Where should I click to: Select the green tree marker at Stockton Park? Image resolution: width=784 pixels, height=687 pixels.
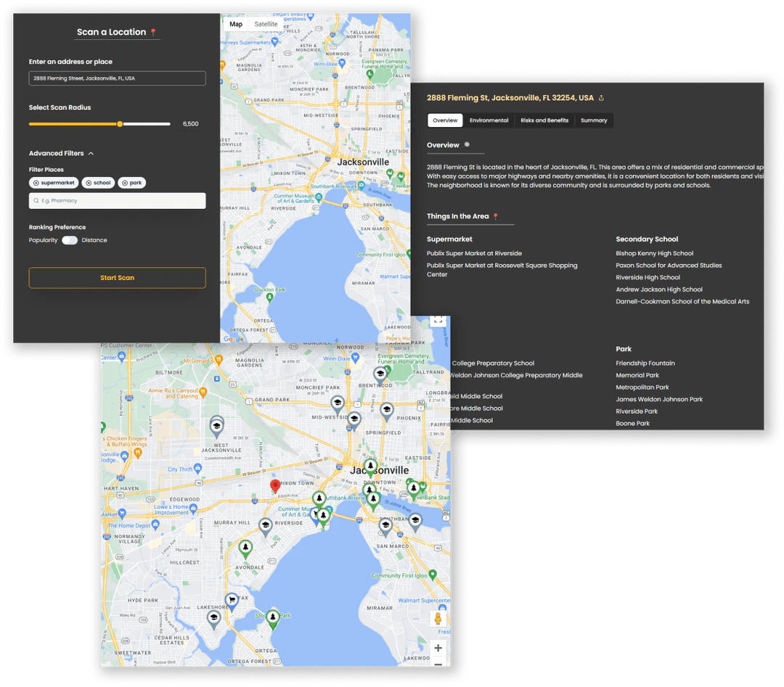tap(272, 617)
